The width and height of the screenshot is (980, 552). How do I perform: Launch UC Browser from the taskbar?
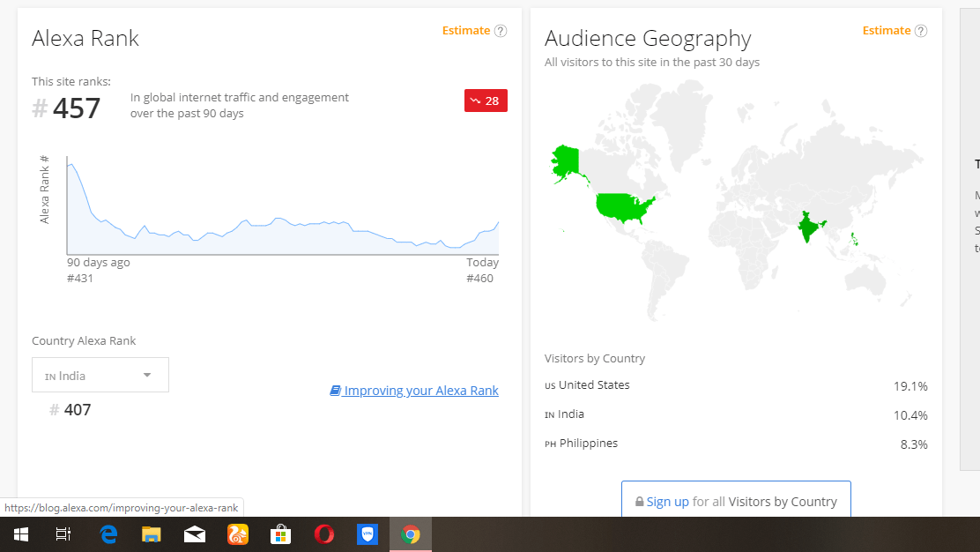(x=237, y=533)
